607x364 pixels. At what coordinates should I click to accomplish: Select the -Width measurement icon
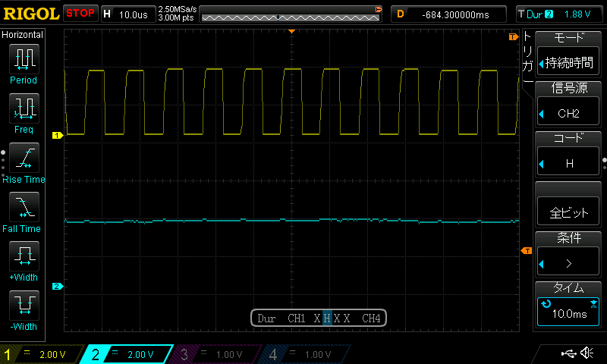coord(24,305)
